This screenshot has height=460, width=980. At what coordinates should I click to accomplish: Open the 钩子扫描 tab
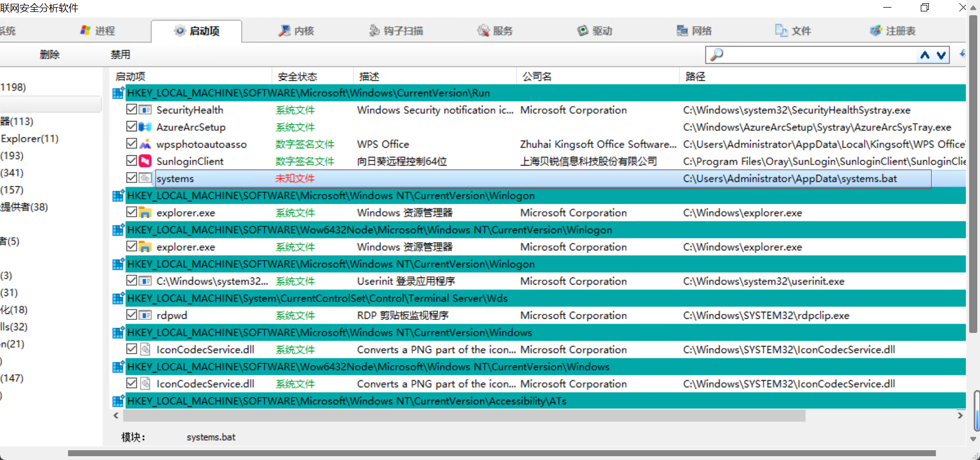pyautogui.click(x=396, y=31)
